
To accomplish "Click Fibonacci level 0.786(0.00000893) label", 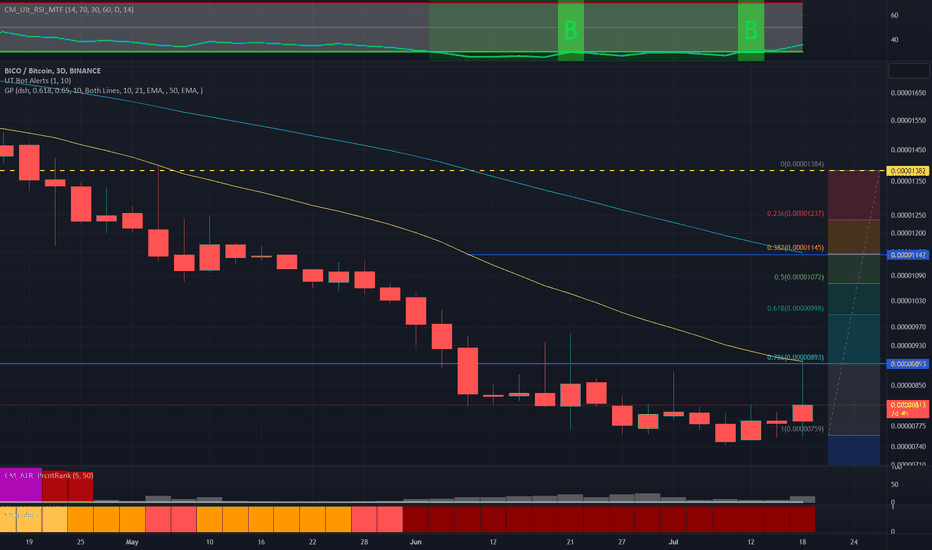I will click(x=795, y=357).
